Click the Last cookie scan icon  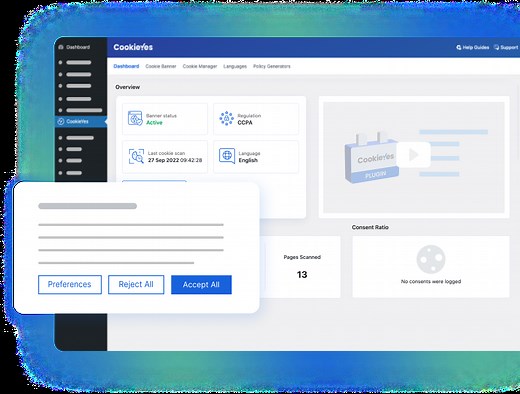tap(136, 156)
